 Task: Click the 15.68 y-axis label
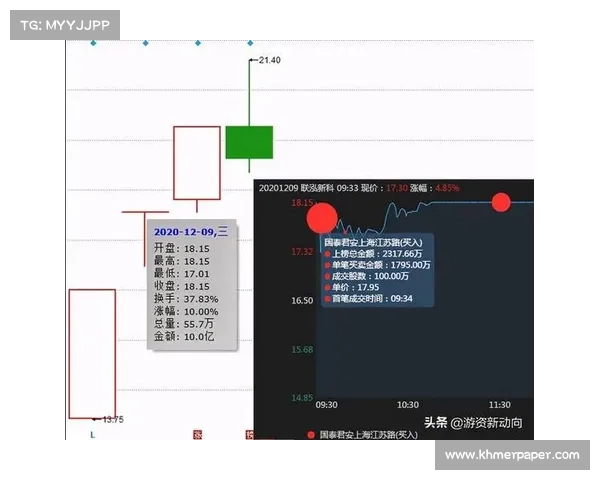[302, 349]
